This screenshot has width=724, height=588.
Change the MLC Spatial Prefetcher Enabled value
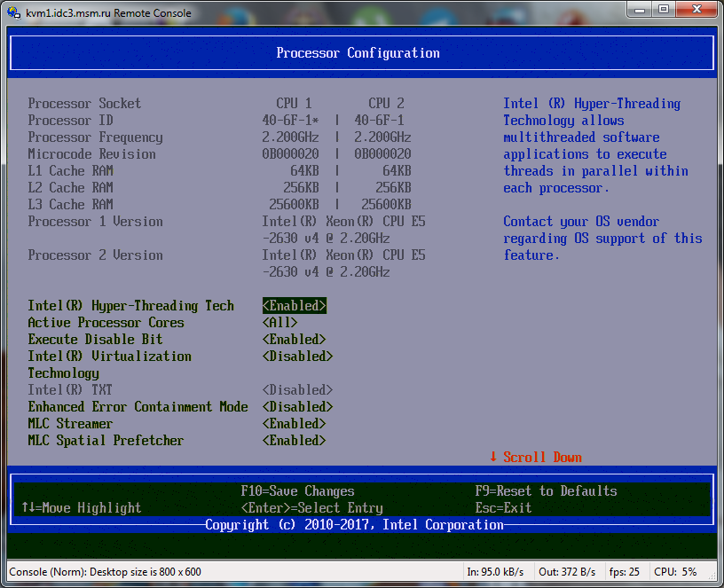[x=295, y=440]
